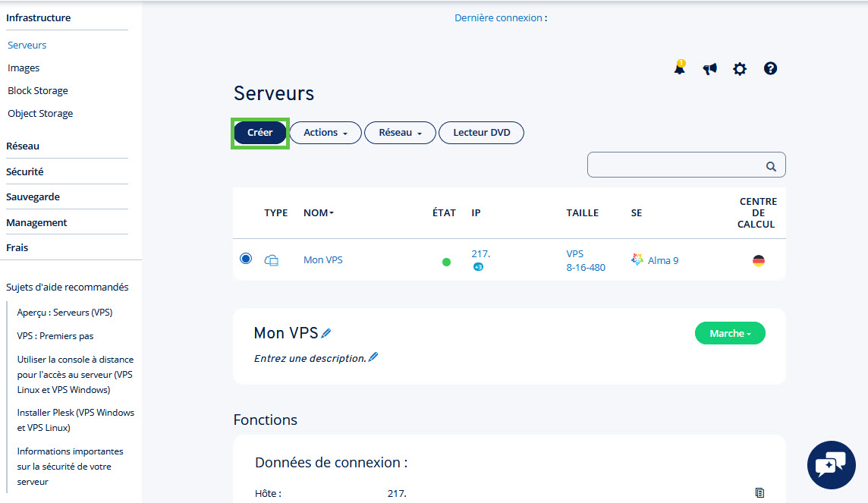
Task: Click the Alma 9 link
Action: [663, 261]
